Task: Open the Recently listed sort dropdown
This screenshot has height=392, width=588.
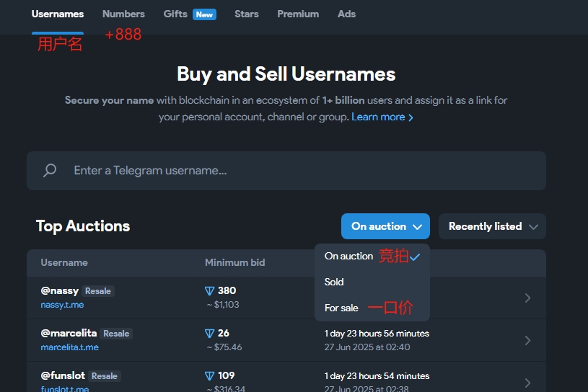Action: pyautogui.click(x=492, y=226)
